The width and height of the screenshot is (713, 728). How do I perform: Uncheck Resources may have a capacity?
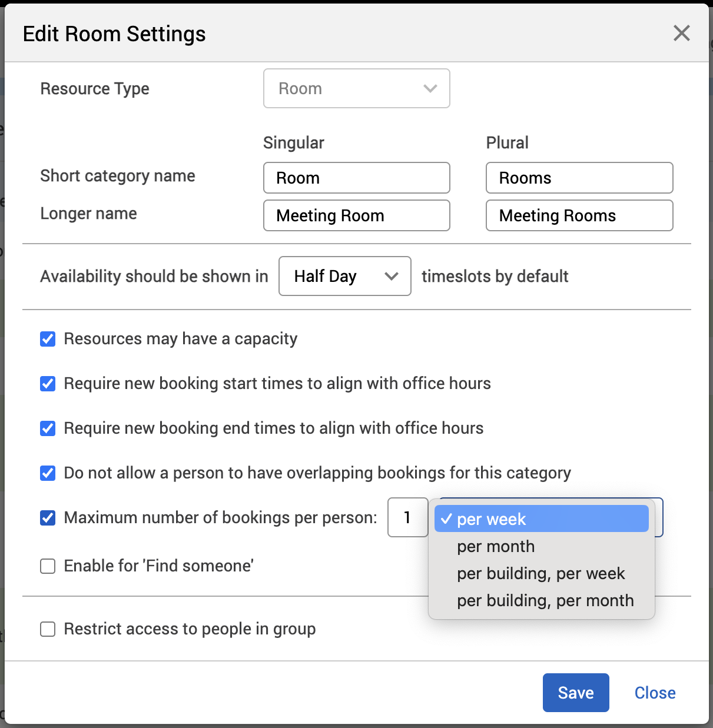point(48,339)
